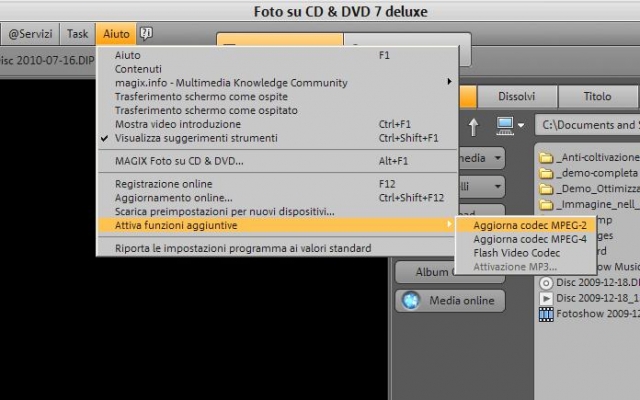Click the computer drive selector icon
This screenshot has height=400, width=640.
point(505,126)
